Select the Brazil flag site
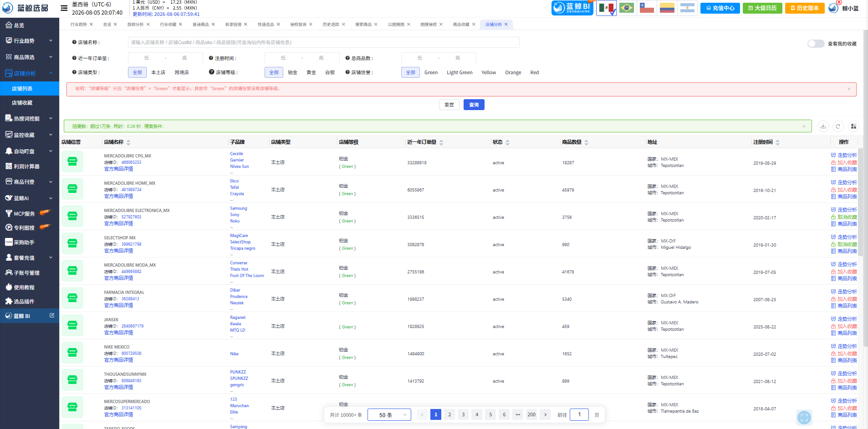 point(627,8)
